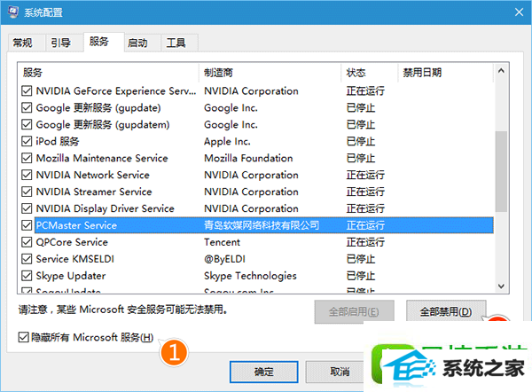This screenshot has height=392, width=532.
Task: Uncheck NVIDIA Display Driver Service checkbox
Action: click(x=27, y=208)
